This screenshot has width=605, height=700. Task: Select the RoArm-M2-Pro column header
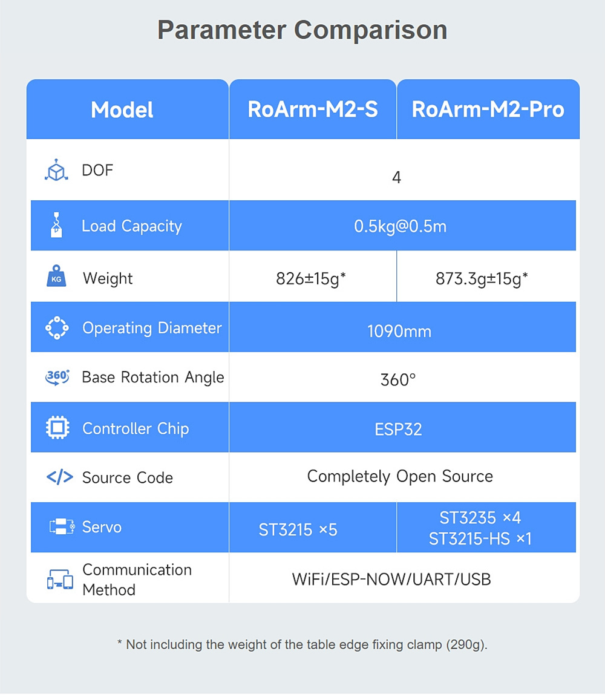[x=488, y=110]
